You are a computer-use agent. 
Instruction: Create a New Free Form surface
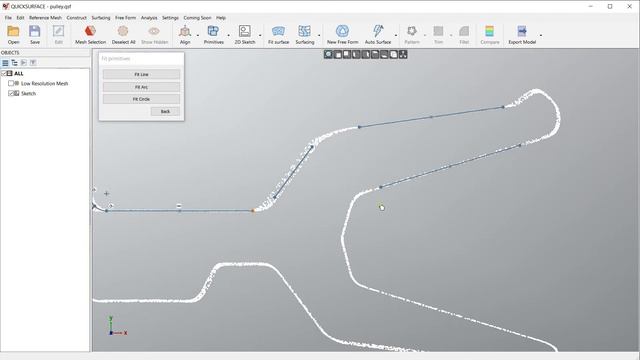point(342,35)
